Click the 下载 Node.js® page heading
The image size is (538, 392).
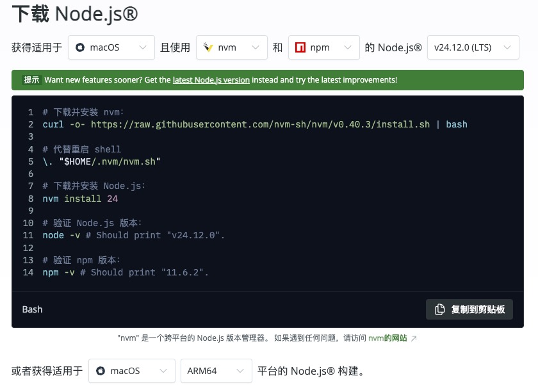75,14
